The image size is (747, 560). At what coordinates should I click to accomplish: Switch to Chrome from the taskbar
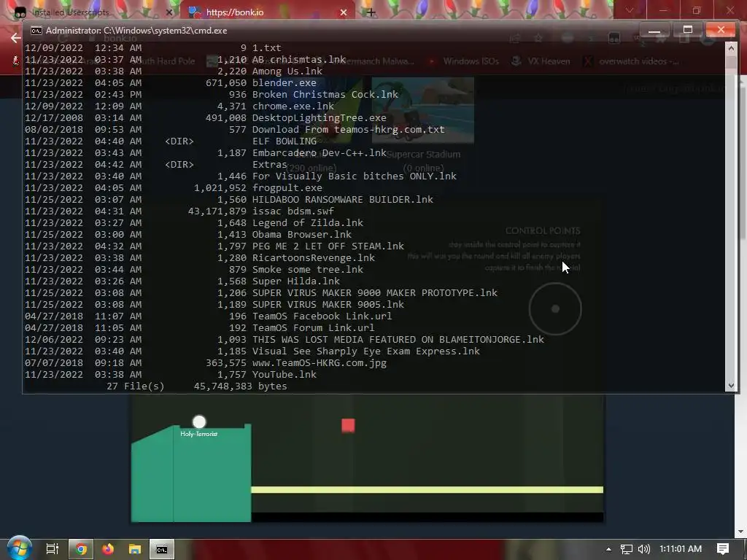click(x=81, y=549)
